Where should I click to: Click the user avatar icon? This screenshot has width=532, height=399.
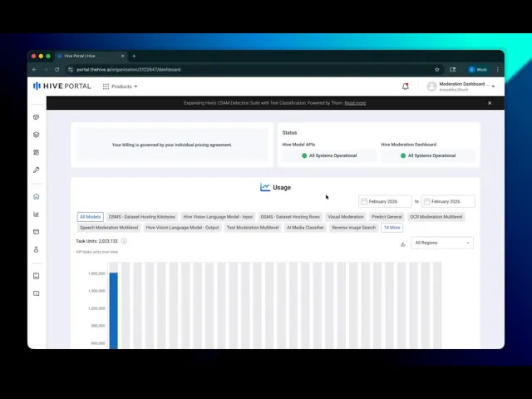click(x=431, y=86)
